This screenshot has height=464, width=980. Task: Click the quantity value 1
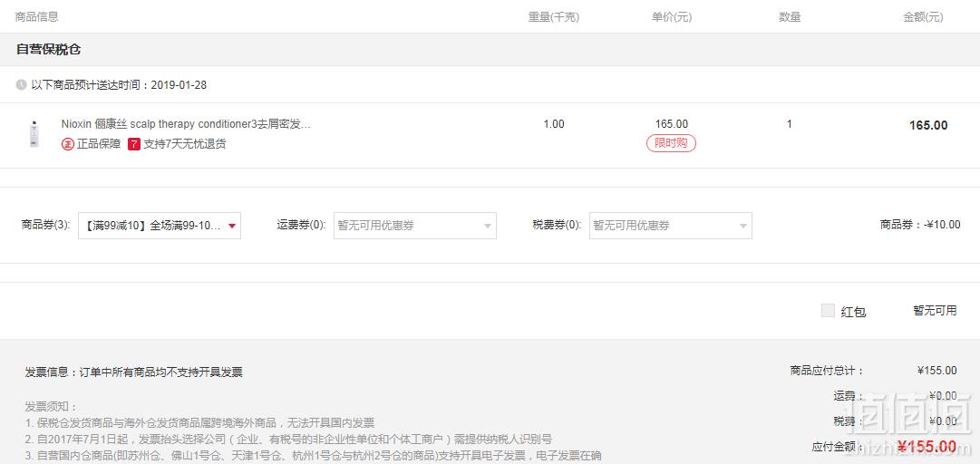click(x=790, y=124)
